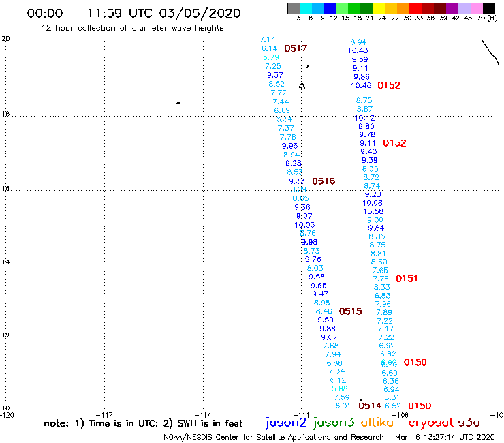Select wave height value 9.33

pyautogui.click(x=297, y=181)
